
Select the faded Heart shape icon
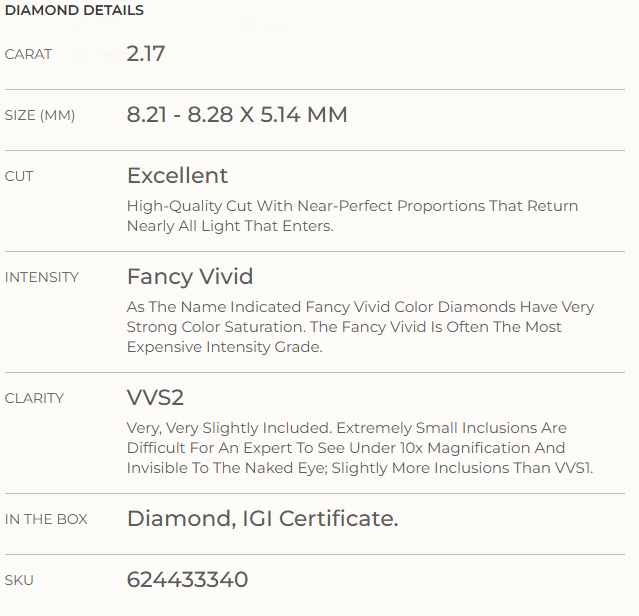[x=245, y=25]
